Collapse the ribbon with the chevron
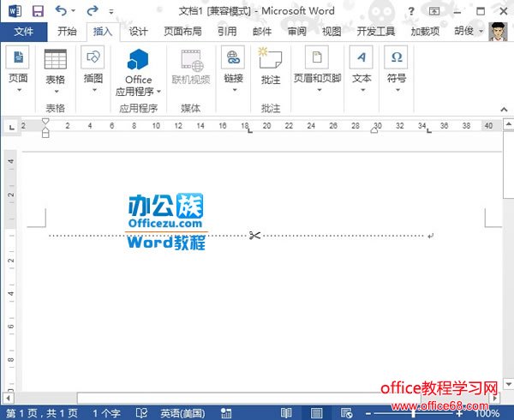The height and width of the screenshot is (420, 514). pyautogui.click(x=505, y=110)
